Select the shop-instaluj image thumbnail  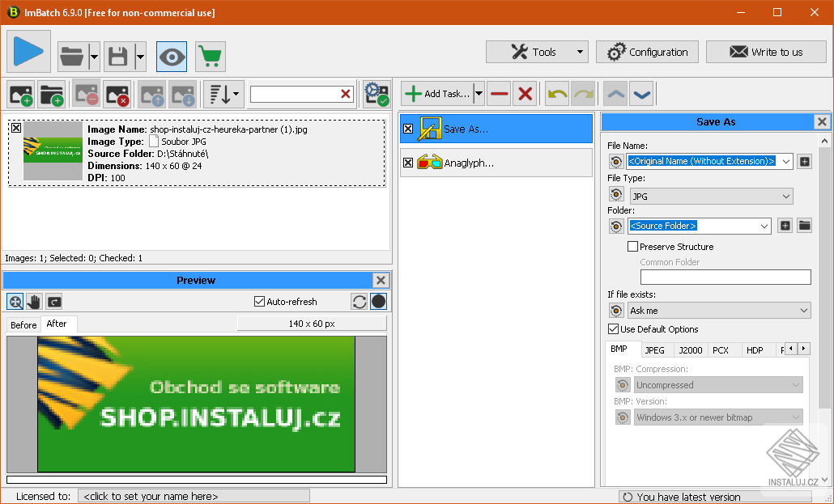(53, 151)
